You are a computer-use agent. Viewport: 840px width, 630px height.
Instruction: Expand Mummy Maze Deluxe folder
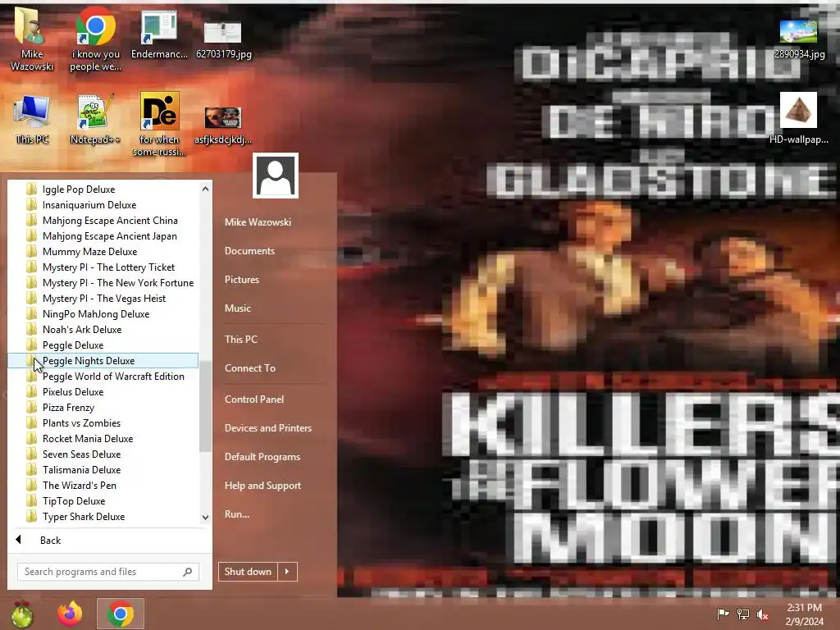pyautogui.click(x=103, y=251)
